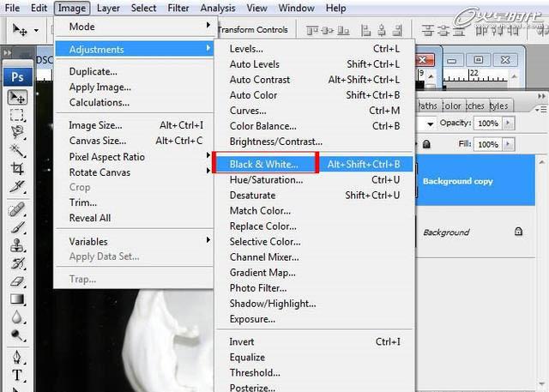Viewport: 549px width, 392px height.
Task: Toggle the layer lock-all icon
Action: tap(426, 144)
